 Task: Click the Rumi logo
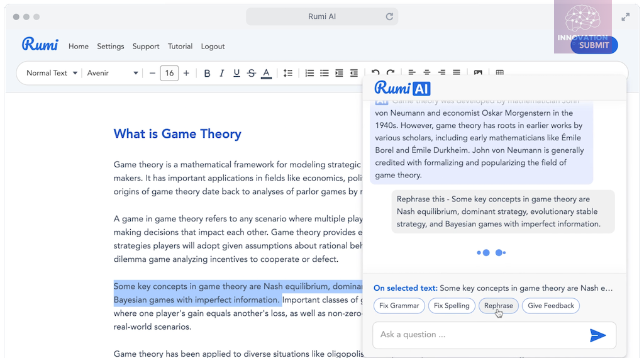pyautogui.click(x=40, y=44)
